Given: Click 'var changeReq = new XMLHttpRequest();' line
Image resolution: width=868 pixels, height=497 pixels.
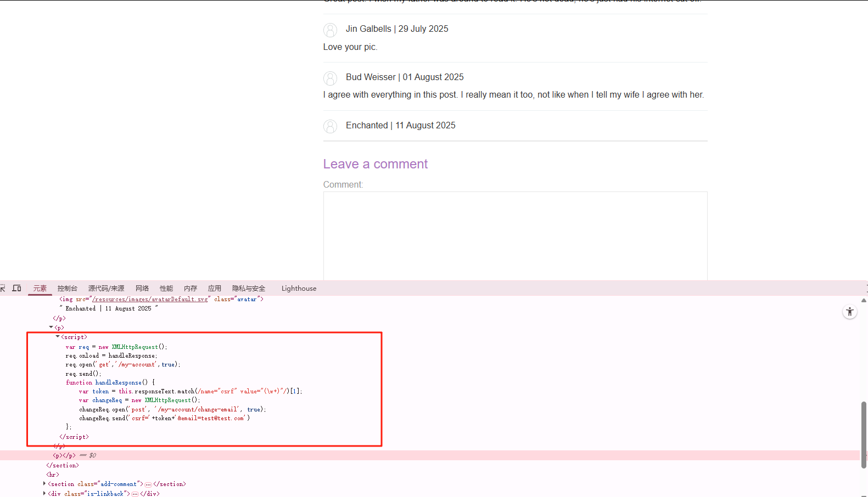Looking at the screenshot, I should pos(139,400).
